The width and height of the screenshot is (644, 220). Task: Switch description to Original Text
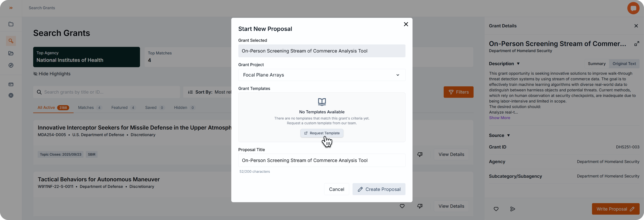[624, 64]
